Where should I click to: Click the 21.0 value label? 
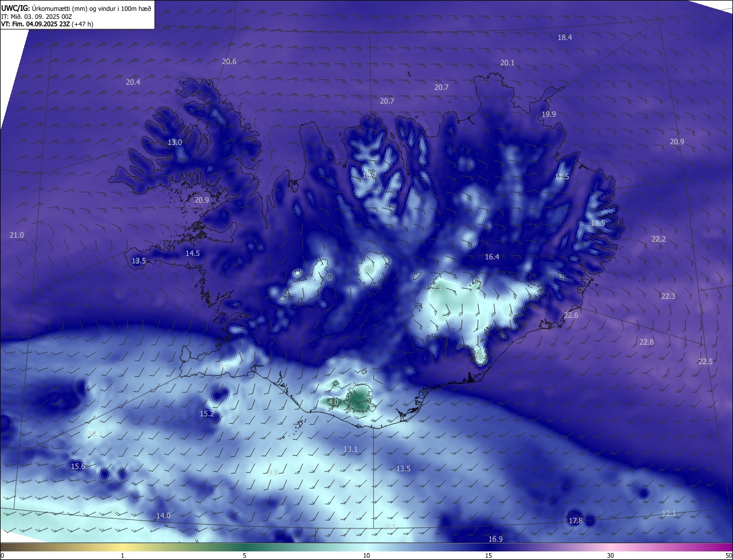tap(17, 235)
